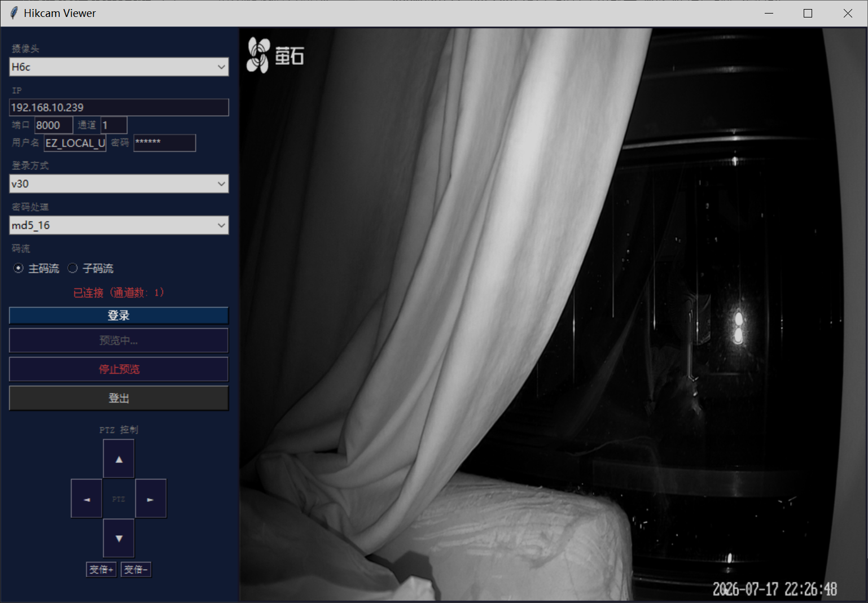Open the md5_16 password handling dropdown

click(119, 225)
